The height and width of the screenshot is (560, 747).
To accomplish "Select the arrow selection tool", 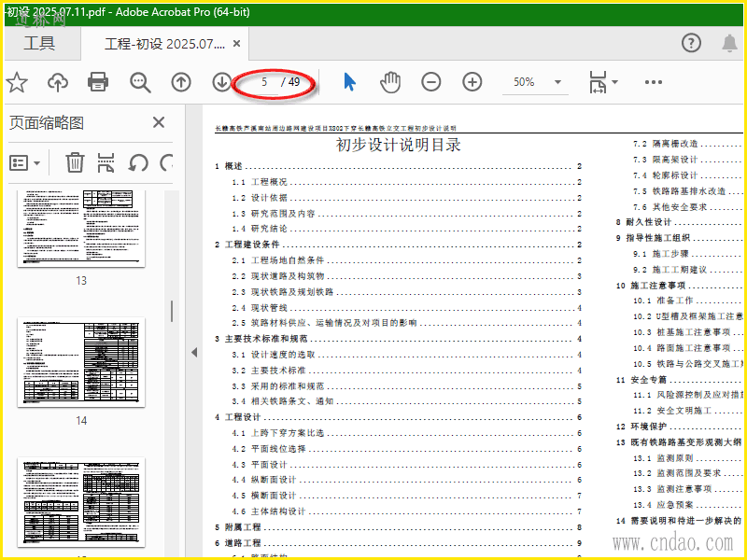I will point(349,82).
